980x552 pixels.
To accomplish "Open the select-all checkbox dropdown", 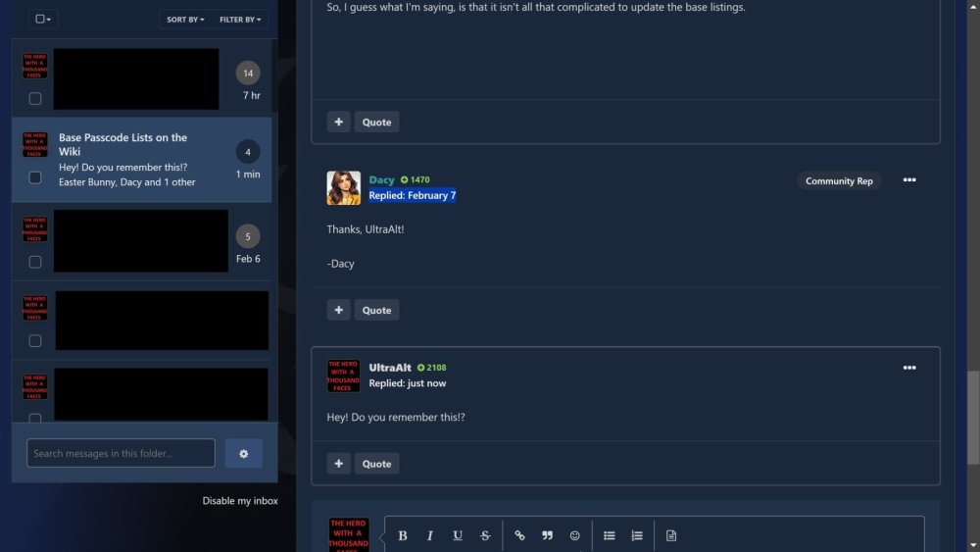I will (44, 20).
